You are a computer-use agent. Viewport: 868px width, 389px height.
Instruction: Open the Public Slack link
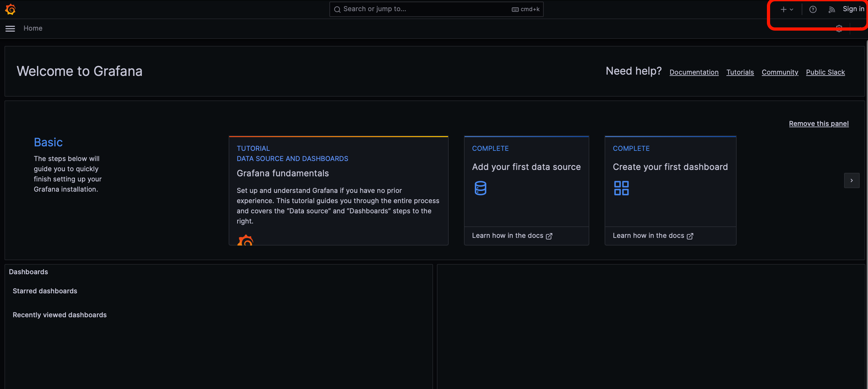coord(825,72)
